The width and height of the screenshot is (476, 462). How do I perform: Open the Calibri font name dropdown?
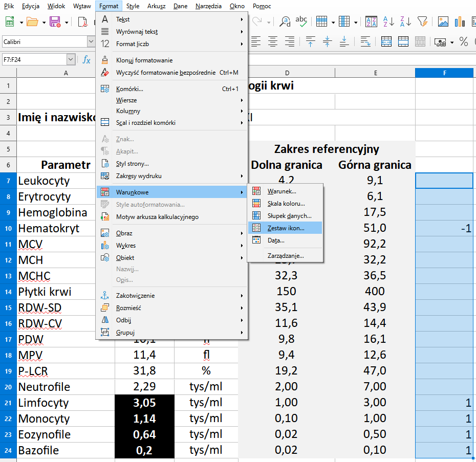click(91, 41)
